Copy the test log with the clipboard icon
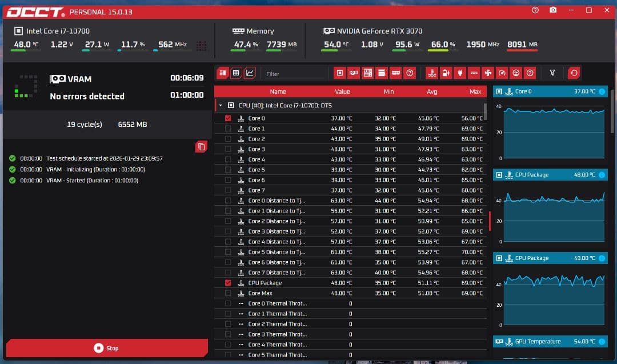The image size is (617, 364). point(201,147)
